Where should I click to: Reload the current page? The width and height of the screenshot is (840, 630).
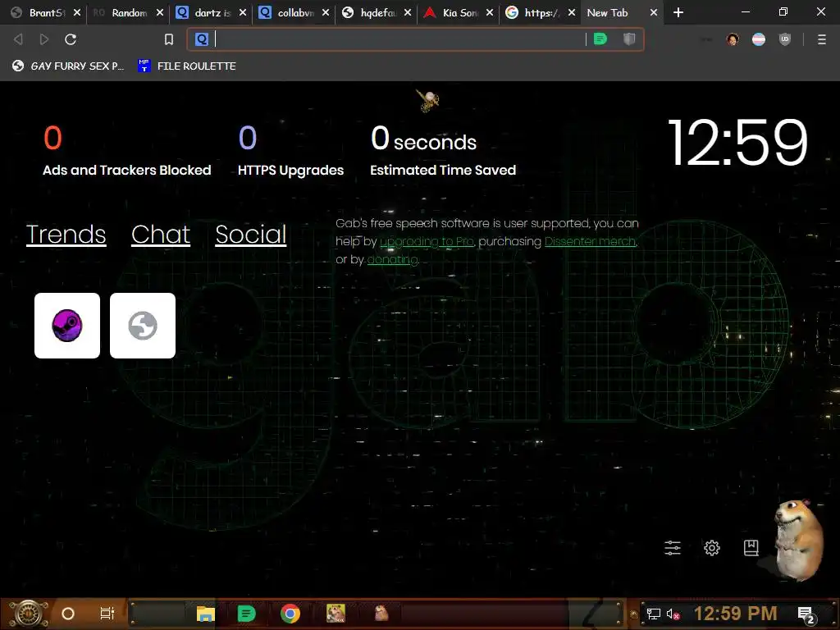pos(71,39)
